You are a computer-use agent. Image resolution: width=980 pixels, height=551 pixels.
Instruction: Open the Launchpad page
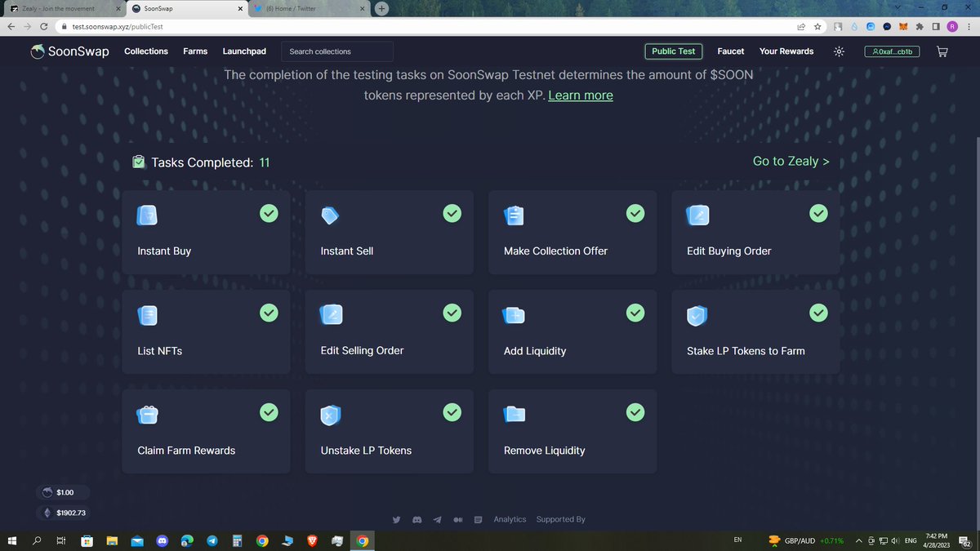click(x=244, y=51)
